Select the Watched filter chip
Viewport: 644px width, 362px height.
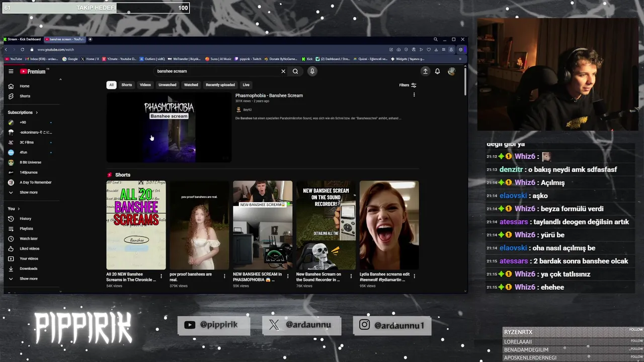click(x=191, y=85)
